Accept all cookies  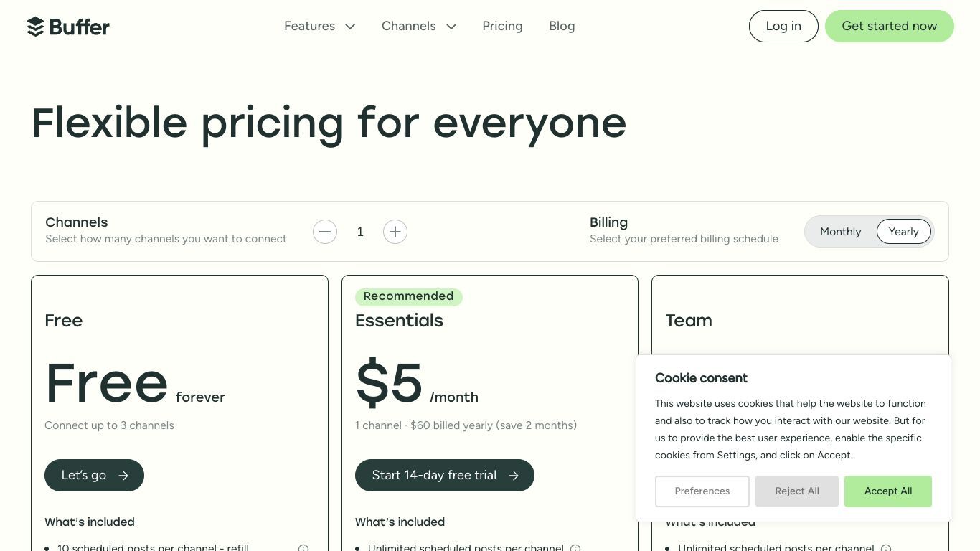point(888,491)
